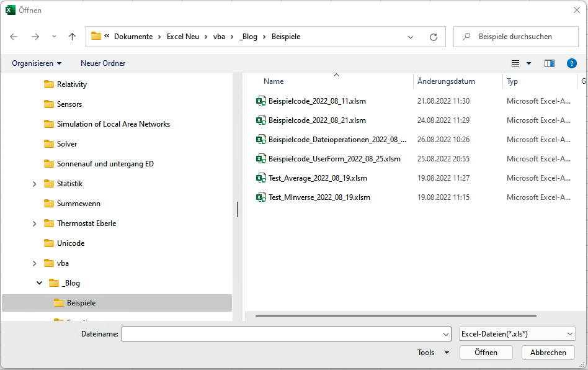Select file Beispielcode_2022_08_11.xlsm
Screen dimensions: 588x370
(x=317, y=101)
